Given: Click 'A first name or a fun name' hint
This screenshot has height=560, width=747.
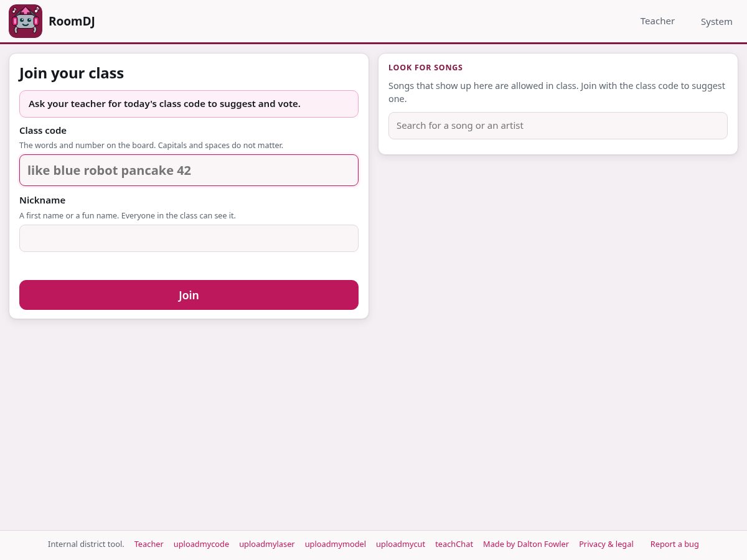Looking at the screenshot, I should 128,216.
